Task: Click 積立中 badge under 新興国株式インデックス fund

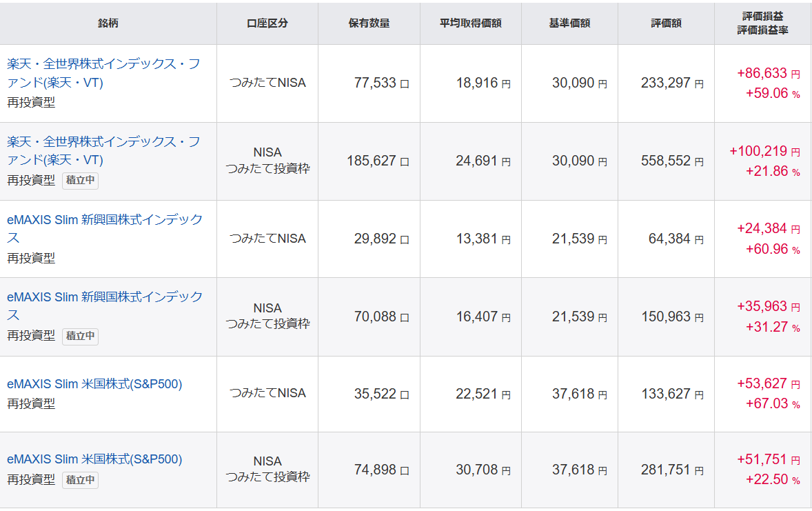Action: pos(80,336)
